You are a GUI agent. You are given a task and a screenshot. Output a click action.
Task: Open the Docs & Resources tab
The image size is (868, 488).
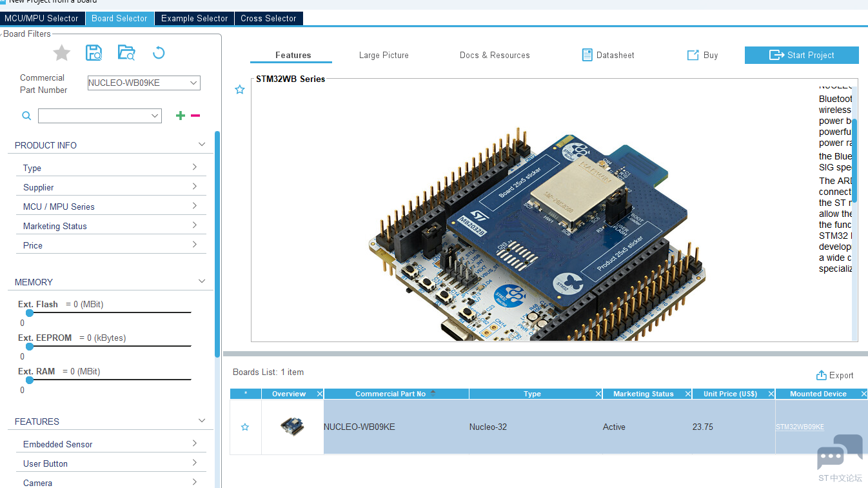tap(495, 55)
